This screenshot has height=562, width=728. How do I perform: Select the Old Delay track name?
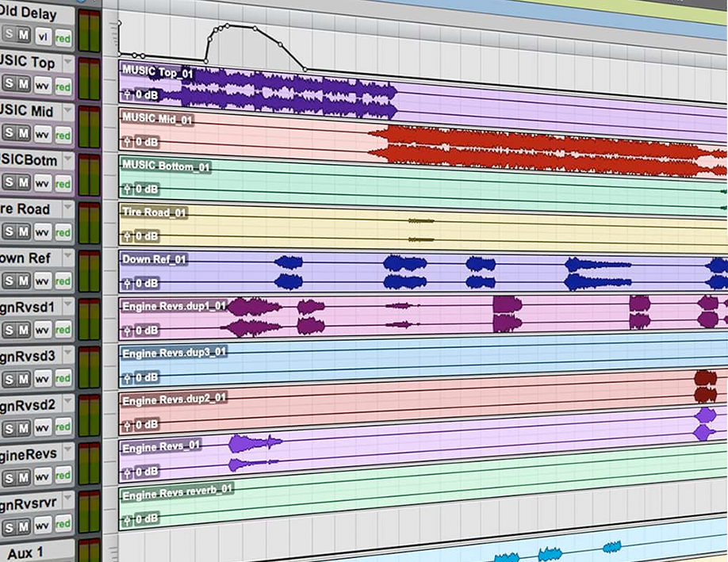tap(29, 13)
